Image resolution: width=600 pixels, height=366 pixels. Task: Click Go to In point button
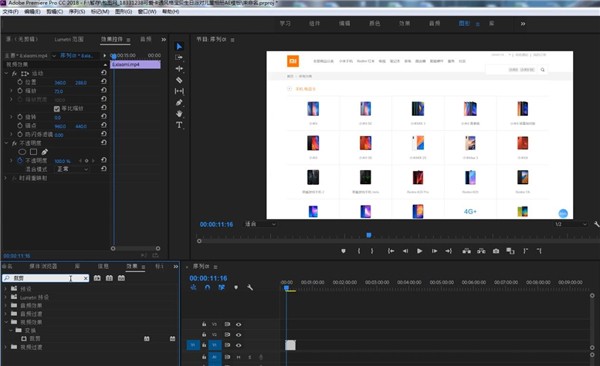click(391, 251)
